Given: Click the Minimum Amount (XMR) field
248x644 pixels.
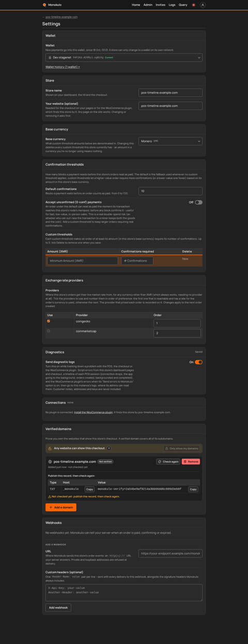Looking at the screenshot, I should pyautogui.click(x=83, y=261).
